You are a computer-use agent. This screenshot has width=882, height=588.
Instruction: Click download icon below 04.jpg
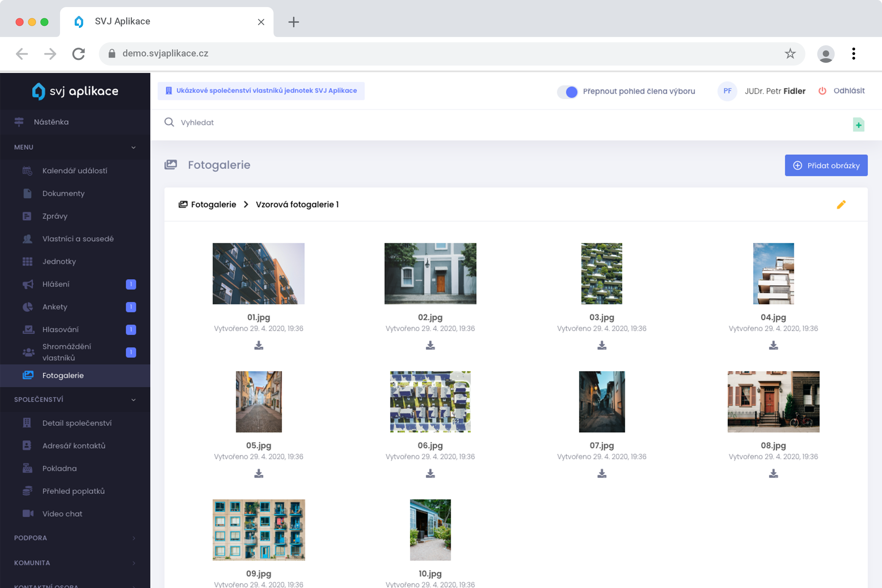773,345
